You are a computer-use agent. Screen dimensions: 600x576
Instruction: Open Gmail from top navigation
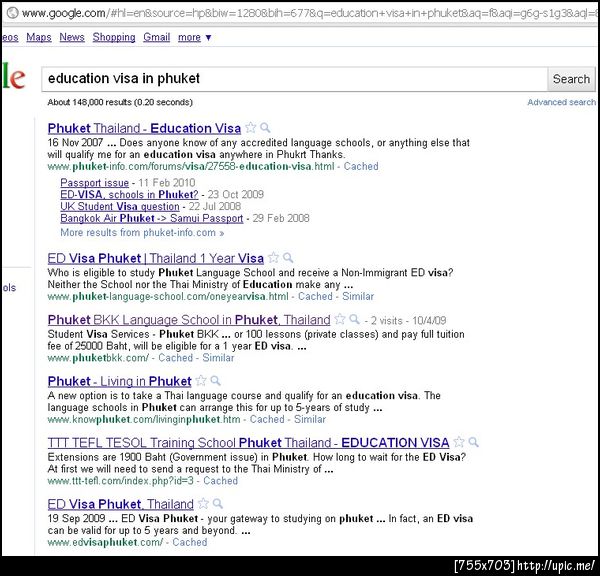pos(157,37)
